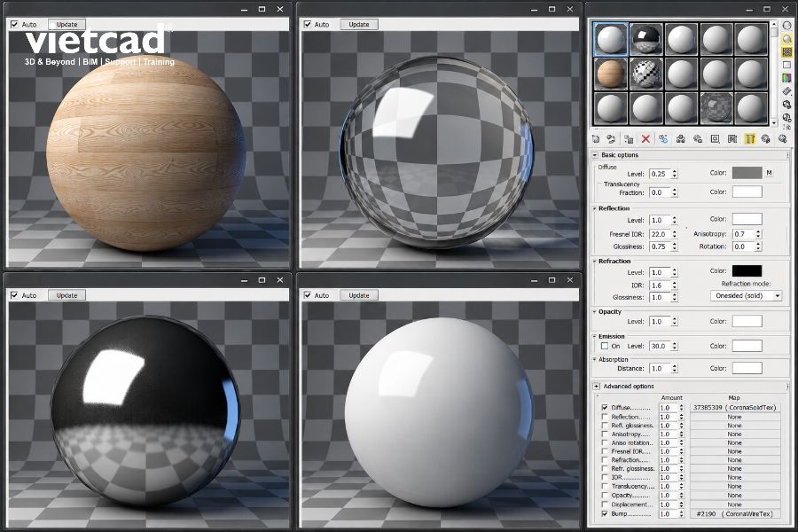Viewport: 798px width, 532px height.
Task: Select the wood material sample slot
Action: click(611, 74)
